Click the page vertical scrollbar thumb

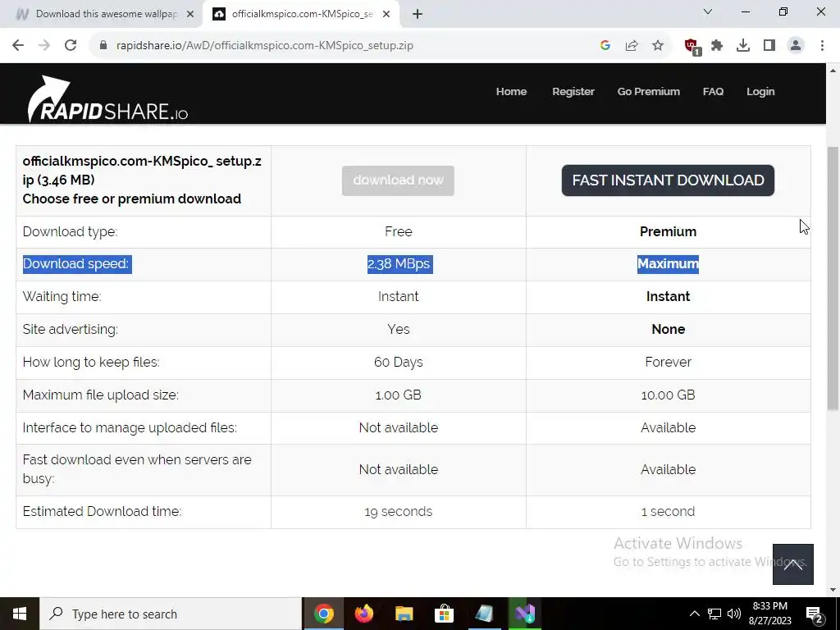[x=833, y=279]
